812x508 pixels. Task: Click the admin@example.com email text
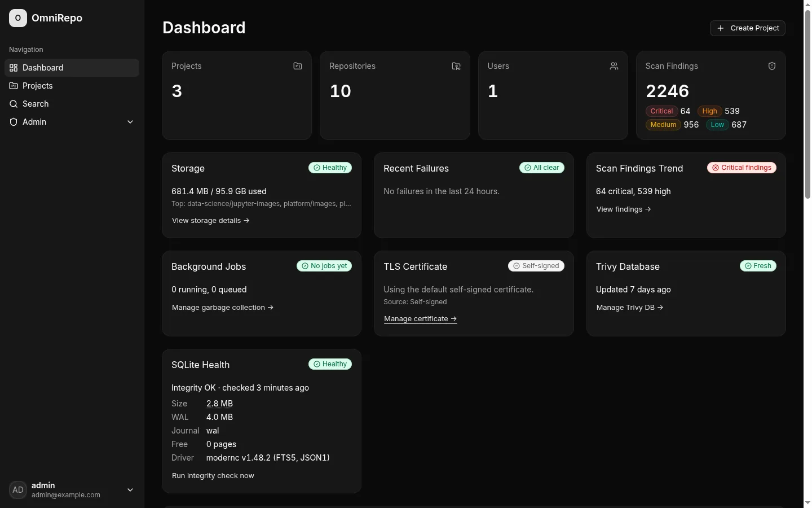coord(66,495)
